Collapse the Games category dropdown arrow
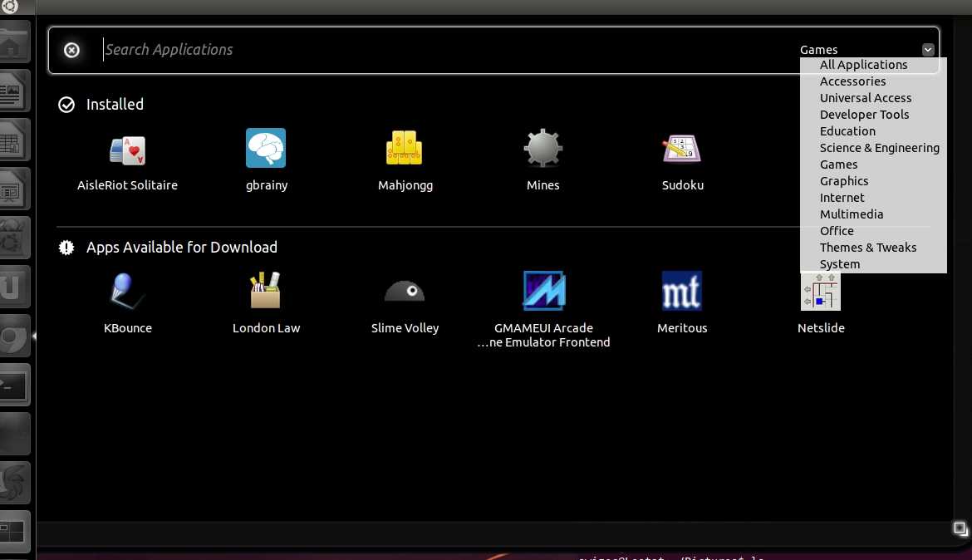972x560 pixels. pos(928,50)
